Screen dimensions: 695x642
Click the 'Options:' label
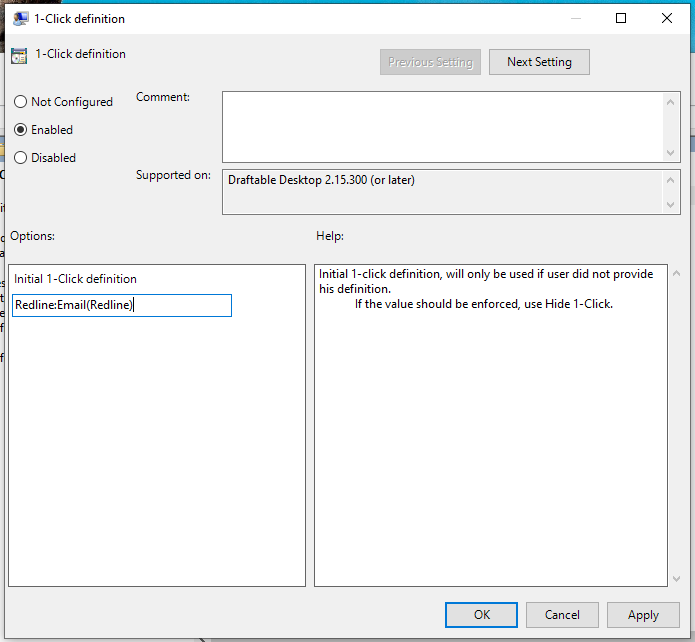(x=32, y=236)
